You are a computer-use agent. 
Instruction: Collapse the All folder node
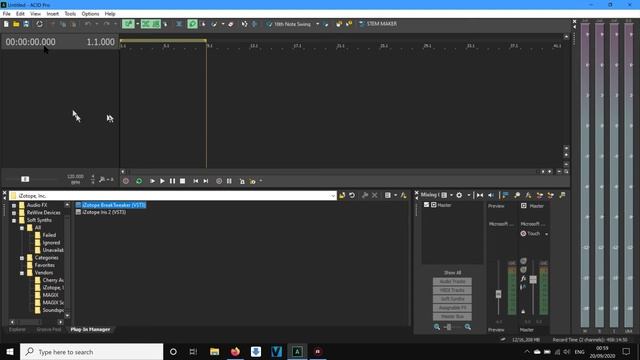[22, 228]
